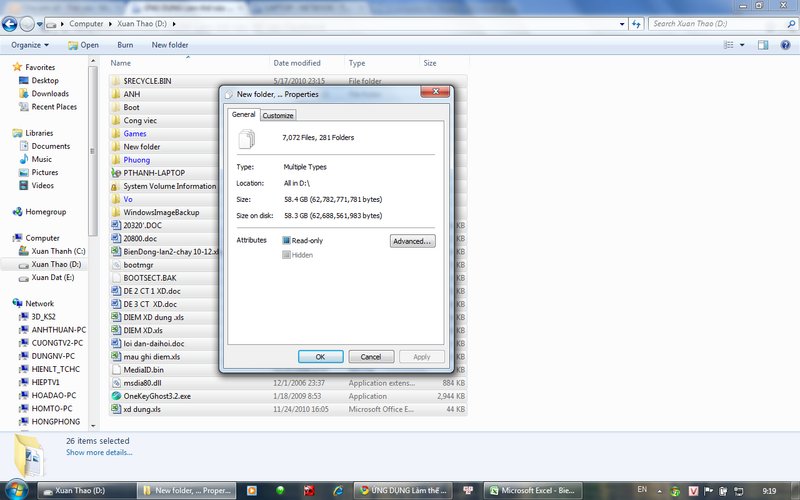Toggle the Read-only attribute checkbox
800x500 pixels.
point(287,241)
